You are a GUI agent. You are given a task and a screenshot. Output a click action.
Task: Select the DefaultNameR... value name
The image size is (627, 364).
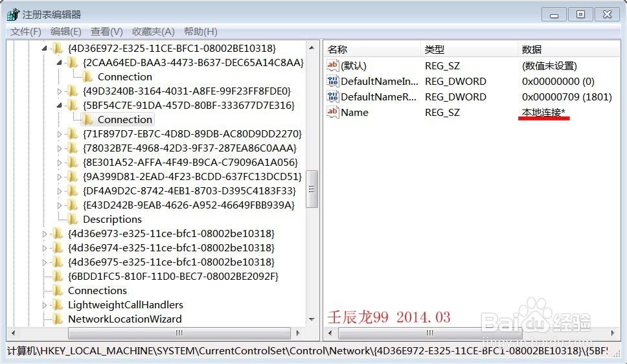point(378,97)
